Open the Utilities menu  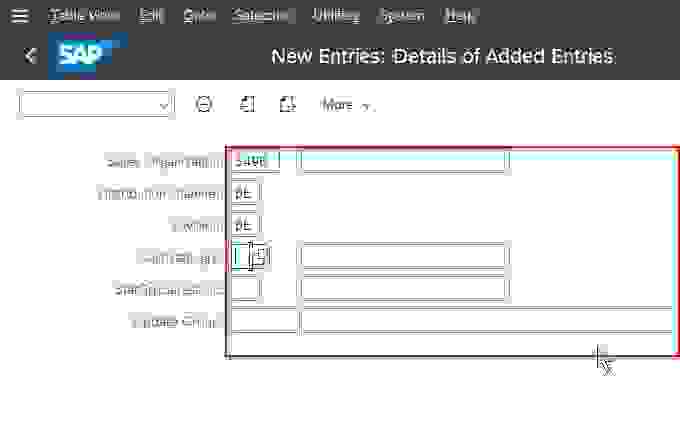pyautogui.click(x=336, y=16)
